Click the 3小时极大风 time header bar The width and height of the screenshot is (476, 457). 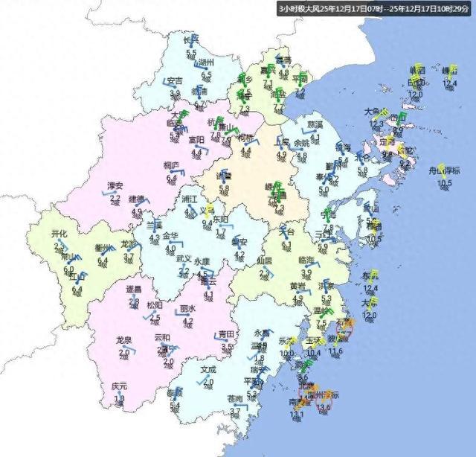click(374, 8)
